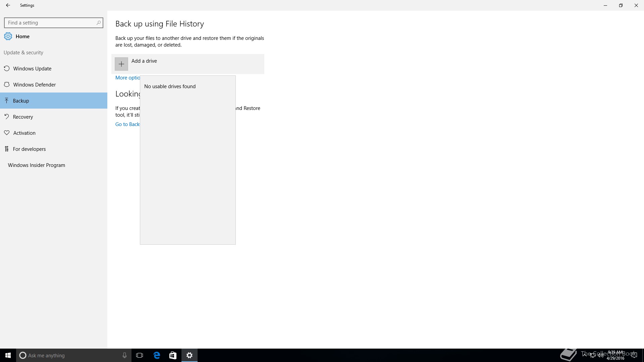Open the Activation section
This screenshot has width=644, height=362.
tap(54, 133)
